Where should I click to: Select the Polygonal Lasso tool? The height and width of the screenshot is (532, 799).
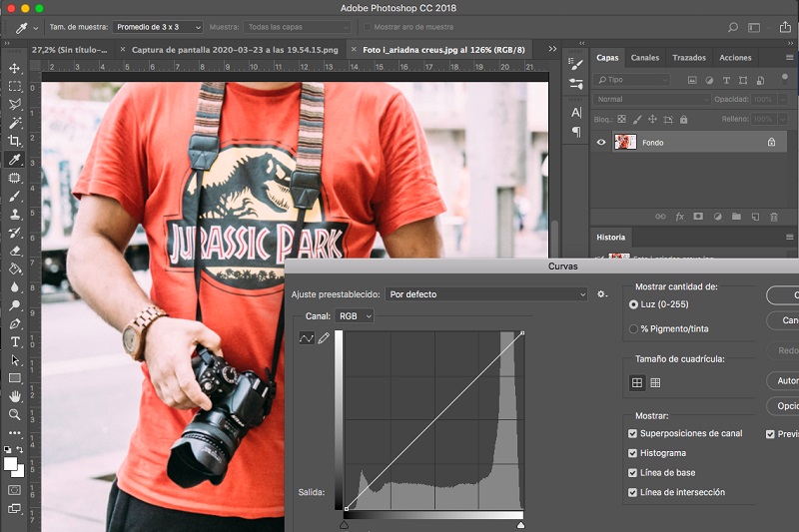[x=15, y=105]
